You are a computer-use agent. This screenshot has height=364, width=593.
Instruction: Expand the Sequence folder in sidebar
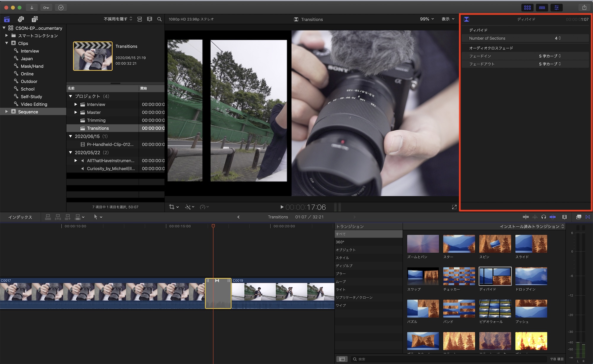coord(7,112)
